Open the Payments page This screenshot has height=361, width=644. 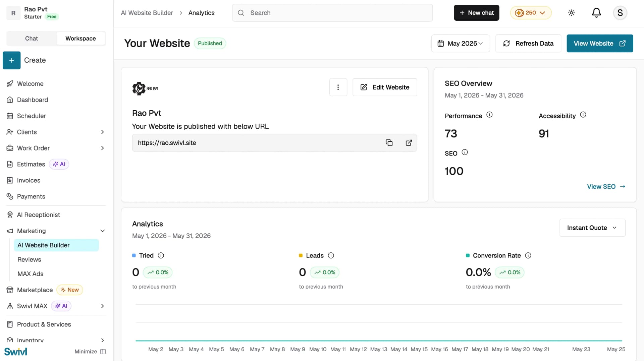(x=31, y=196)
